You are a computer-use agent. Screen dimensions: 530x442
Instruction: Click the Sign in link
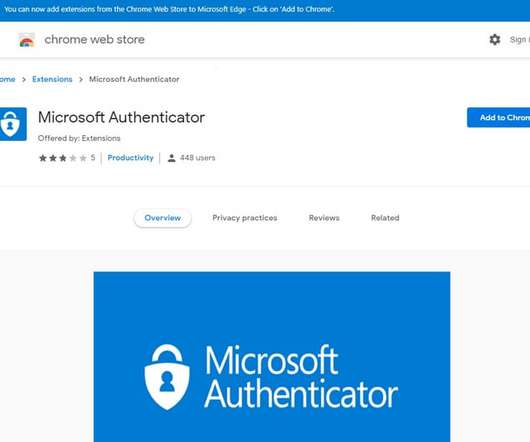(x=520, y=40)
